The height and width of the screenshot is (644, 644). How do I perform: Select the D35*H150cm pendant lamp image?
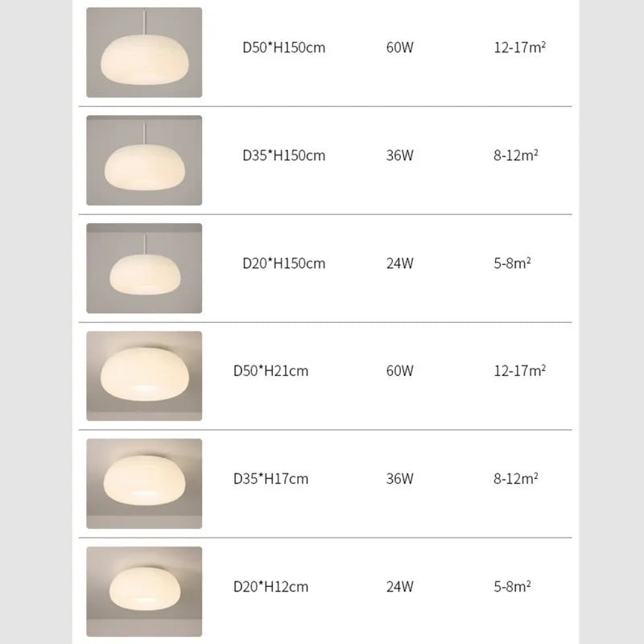pyautogui.click(x=144, y=160)
